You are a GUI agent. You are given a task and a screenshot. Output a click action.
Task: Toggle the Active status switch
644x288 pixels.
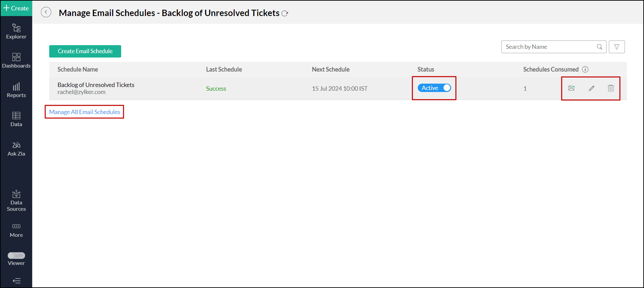(434, 88)
